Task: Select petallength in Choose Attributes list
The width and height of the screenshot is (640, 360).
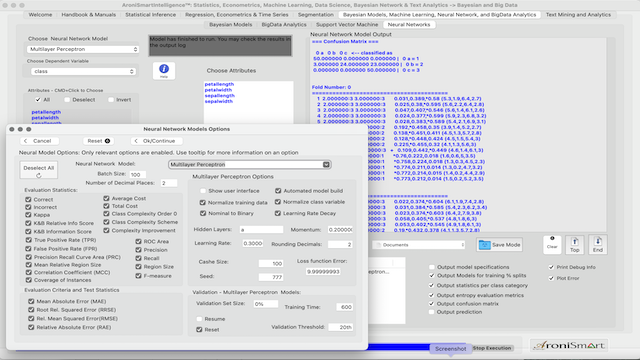Action: point(219,84)
